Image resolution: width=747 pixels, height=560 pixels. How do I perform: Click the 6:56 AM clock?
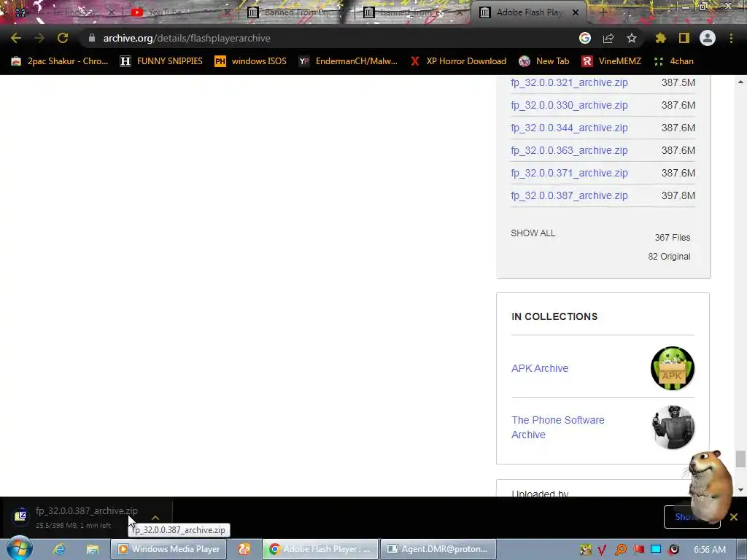(709, 550)
